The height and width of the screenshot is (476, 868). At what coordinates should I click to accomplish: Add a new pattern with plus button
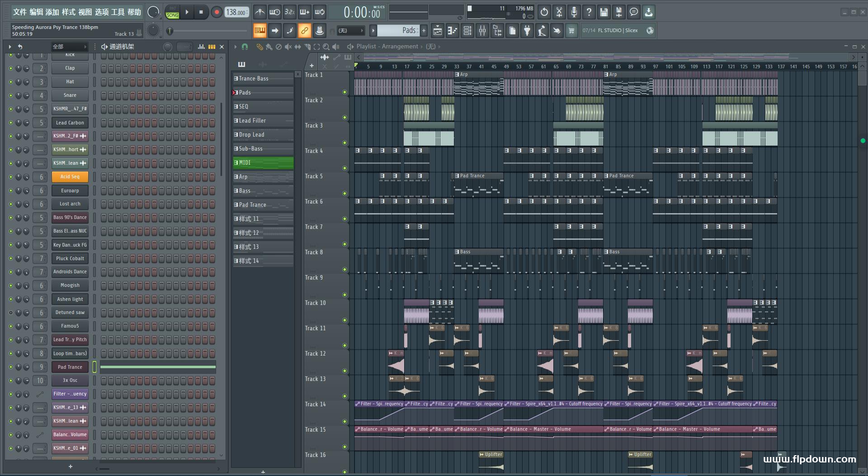[x=424, y=31]
